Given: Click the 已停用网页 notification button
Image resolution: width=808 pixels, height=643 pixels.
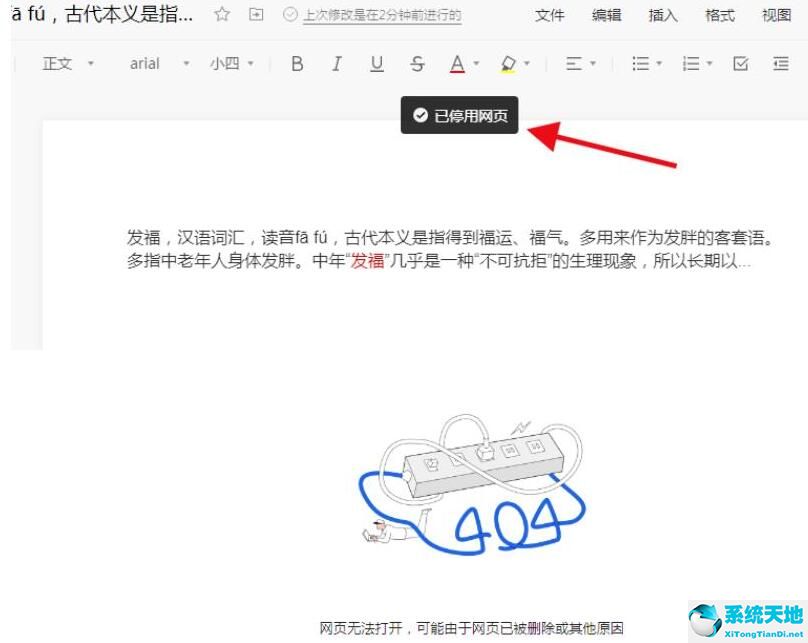Looking at the screenshot, I should point(459,115).
